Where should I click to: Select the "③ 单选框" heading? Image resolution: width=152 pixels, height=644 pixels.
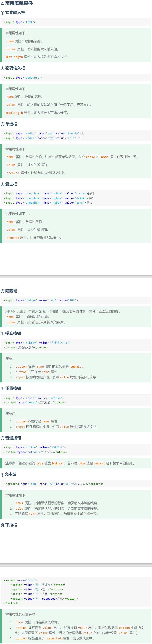[9, 124]
